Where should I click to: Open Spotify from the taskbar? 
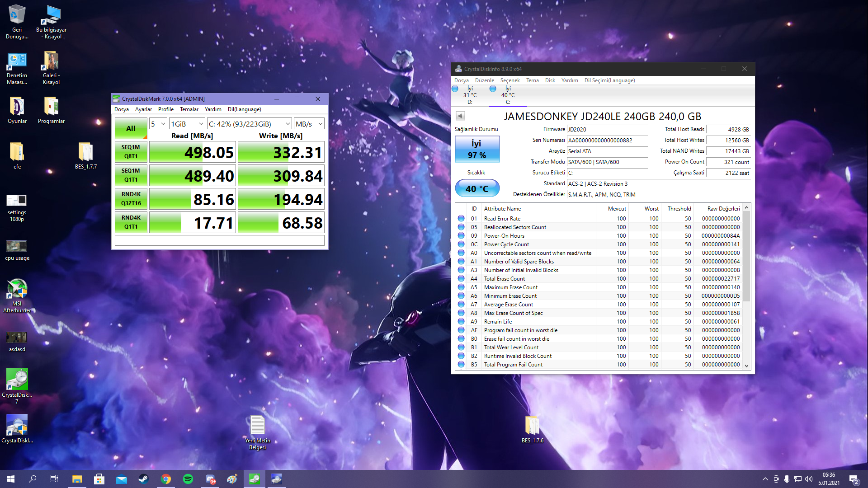tap(188, 479)
